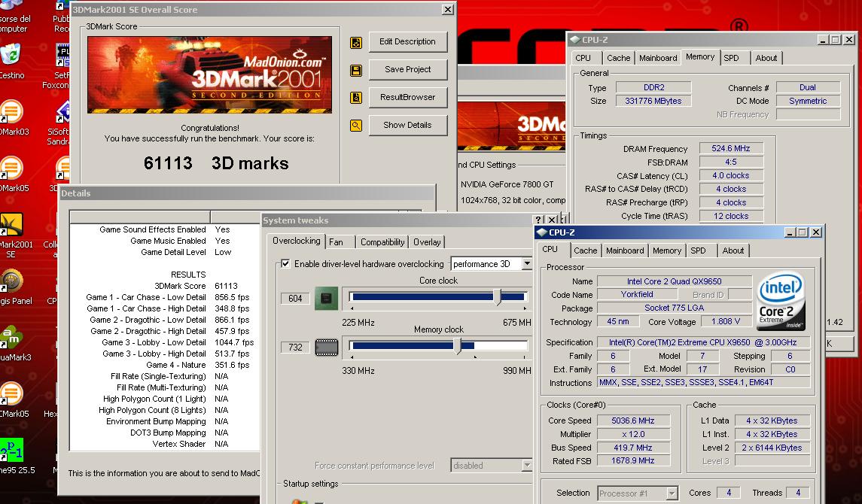Click the Code Name Yorkfield value

coord(637,295)
